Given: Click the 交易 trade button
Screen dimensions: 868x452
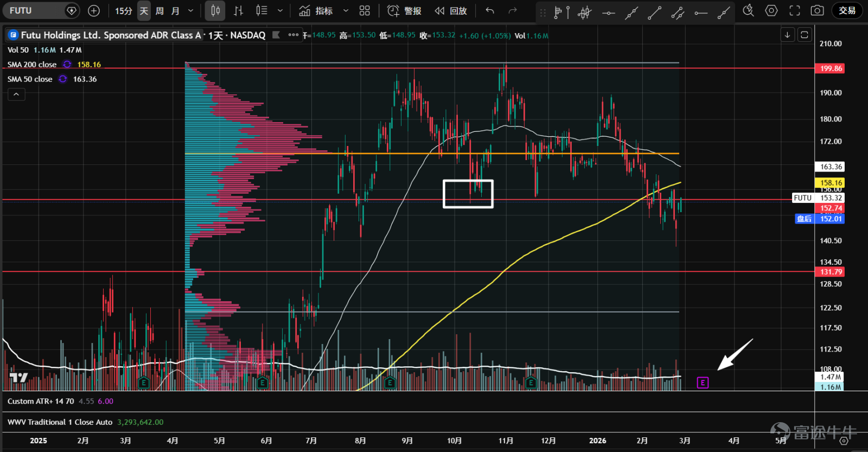Looking at the screenshot, I should coord(847,10).
